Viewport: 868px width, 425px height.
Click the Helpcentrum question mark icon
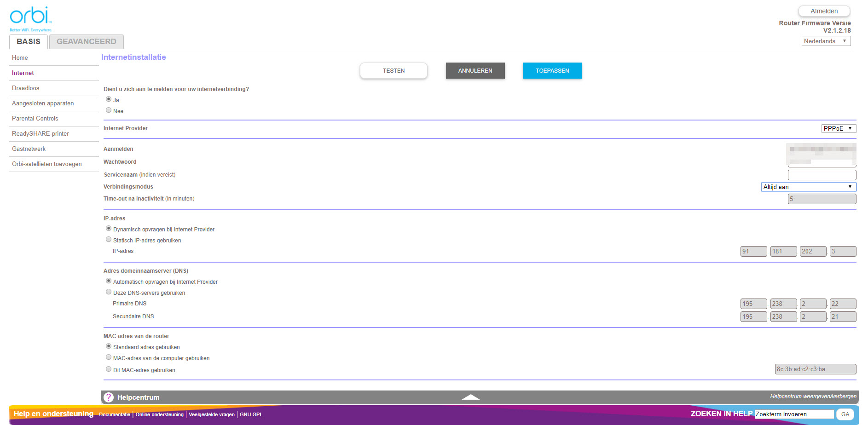click(x=109, y=397)
